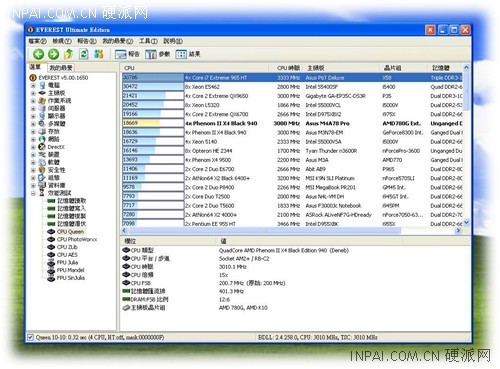Click the results list vertical scroll-down arrow

(x=466, y=222)
